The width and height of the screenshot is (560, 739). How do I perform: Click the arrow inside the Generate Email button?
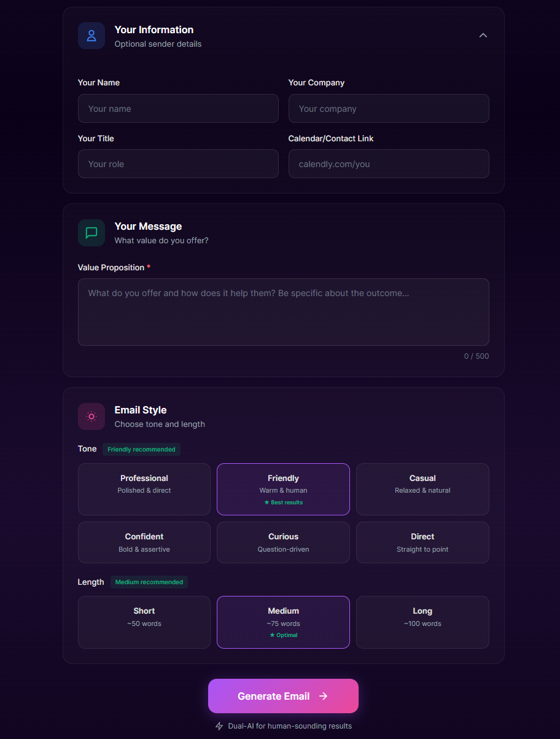(x=323, y=696)
